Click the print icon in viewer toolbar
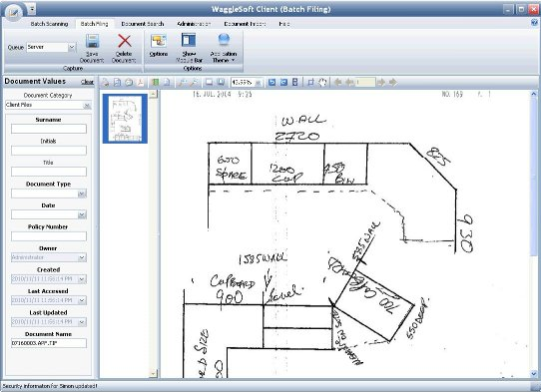The image size is (541, 392). click(105, 83)
